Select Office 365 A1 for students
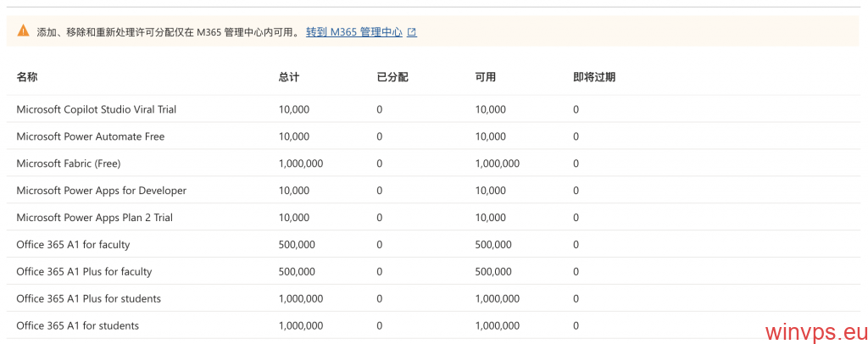Image resolution: width=868 pixels, height=344 pixels. 78,326
